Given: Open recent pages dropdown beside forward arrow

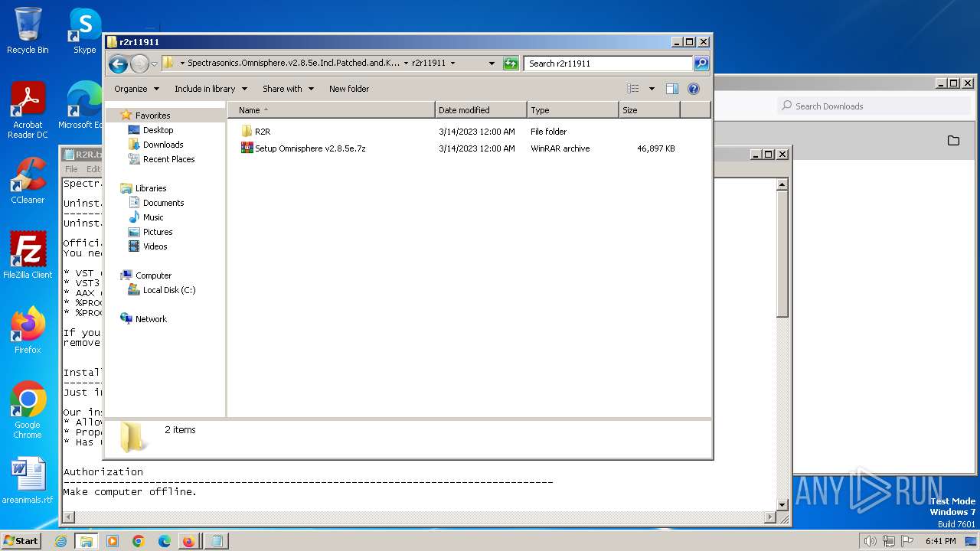Looking at the screenshot, I should pyautogui.click(x=154, y=64).
